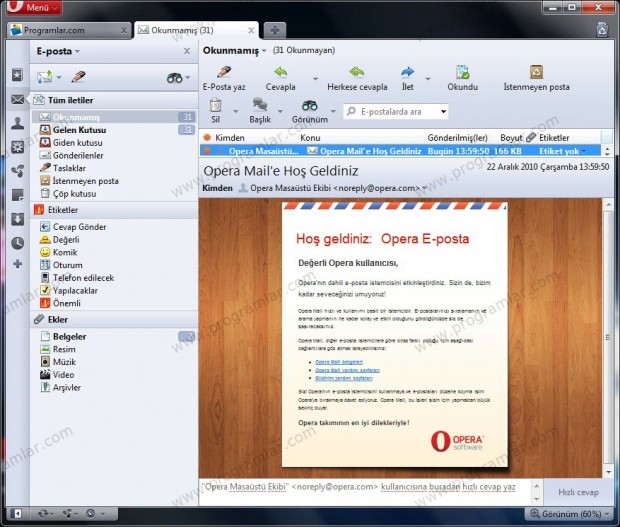This screenshot has width=620, height=527.
Task: Add a panel with sidebar plus icon
Action: click(17, 264)
